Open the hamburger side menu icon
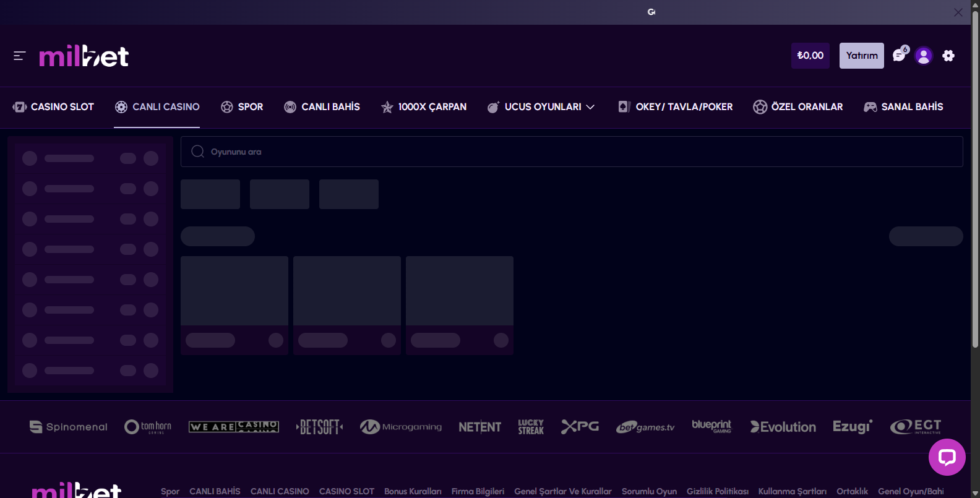This screenshot has width=980, height=498. pos(19,56)
